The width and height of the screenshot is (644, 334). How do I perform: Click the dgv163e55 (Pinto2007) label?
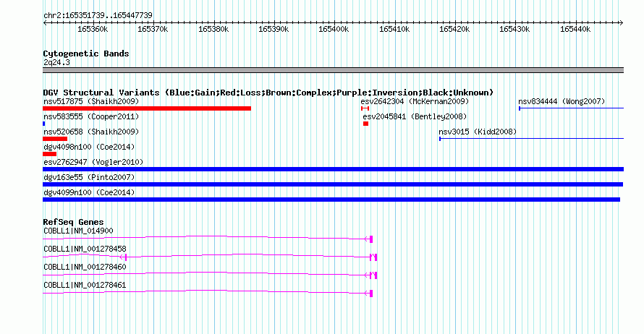tap(89, 177)
